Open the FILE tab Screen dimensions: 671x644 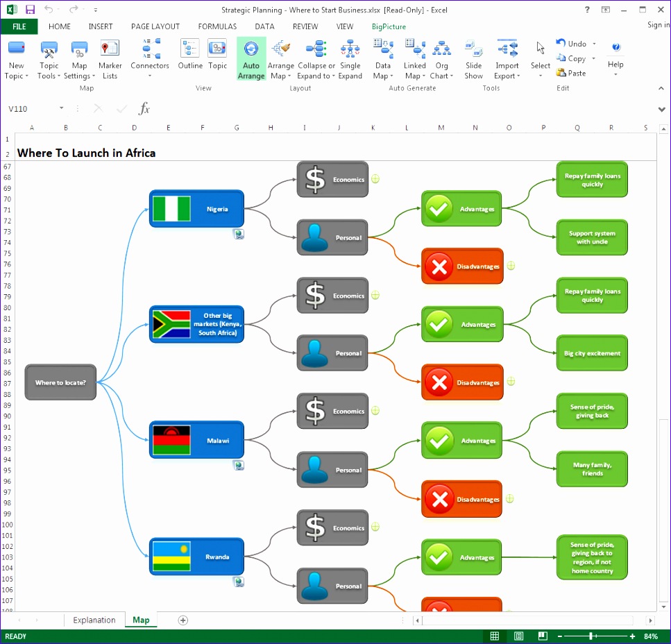click(19, 26)
